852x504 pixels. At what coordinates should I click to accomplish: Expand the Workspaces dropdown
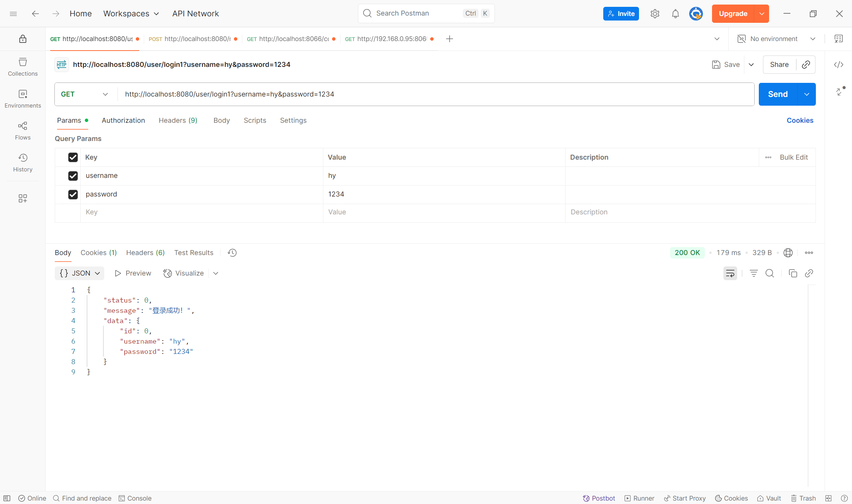[131, 14]
